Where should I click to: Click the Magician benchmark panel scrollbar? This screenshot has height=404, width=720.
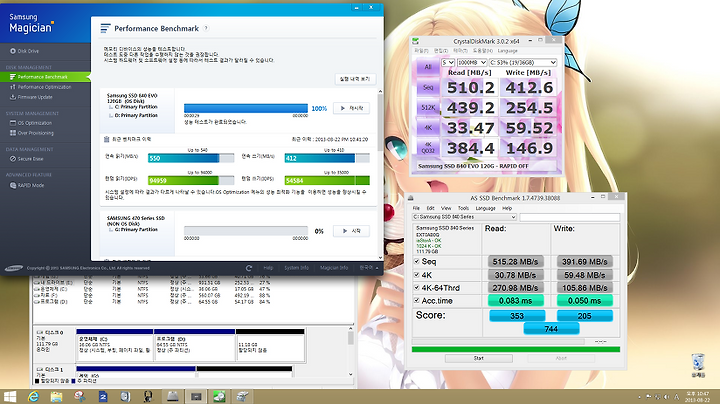(380, 174)
